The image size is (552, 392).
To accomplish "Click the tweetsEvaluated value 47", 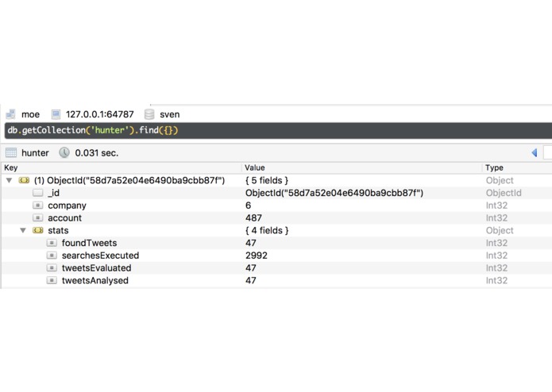I will pos(251,268).
